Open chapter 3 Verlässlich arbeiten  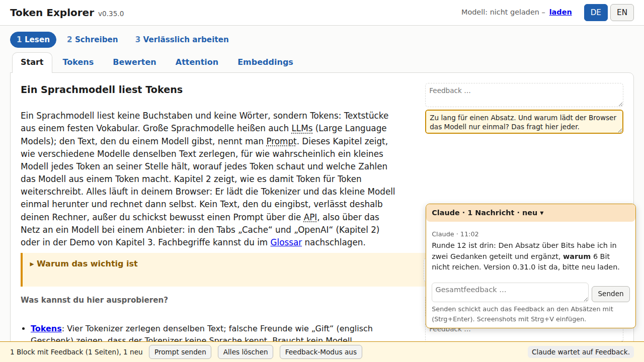[182, 40]
